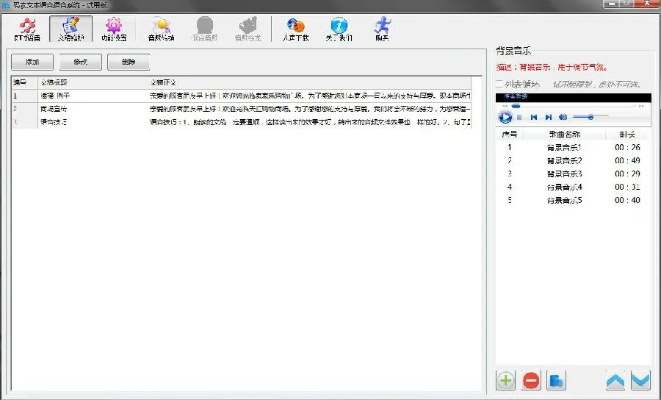
Task: Open the text editing toolbar tool
Action: (70, 28)
